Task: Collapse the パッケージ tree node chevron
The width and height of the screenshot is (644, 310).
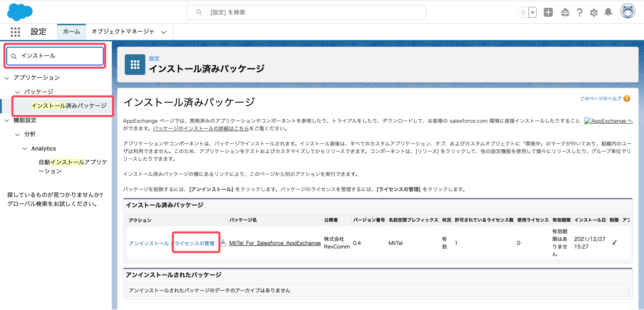Action: click(x=17, y=92)
